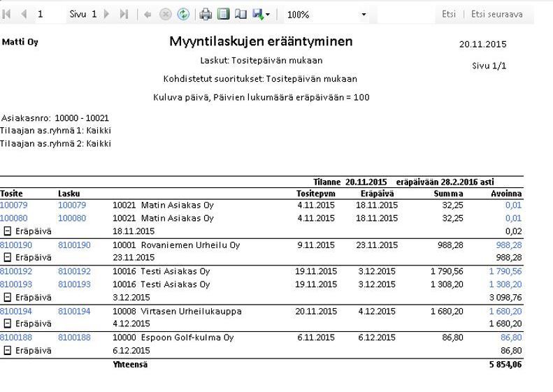Open Tosite 8100194 link
The width and height of the screenshot is (553, 392).
point(16,311)
